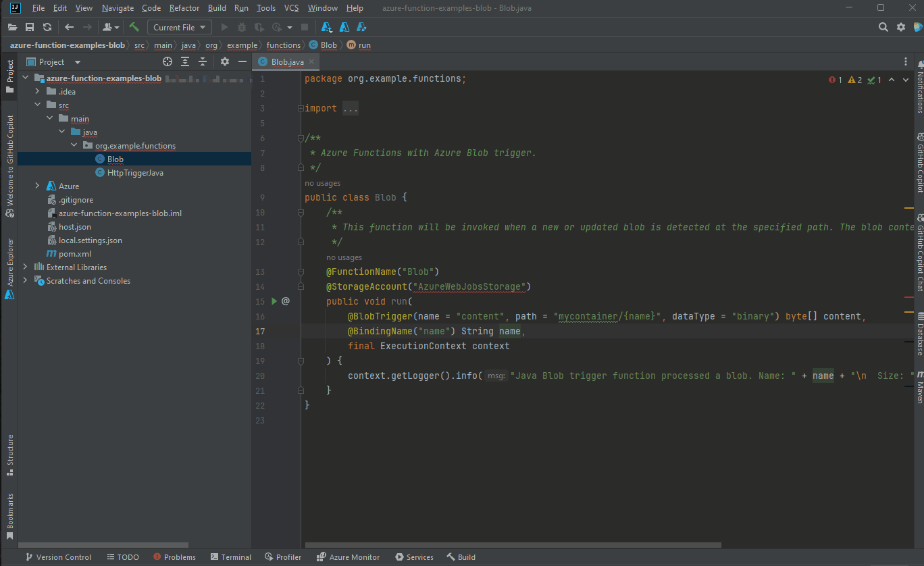This screenshot has width=924, height=566.
Task: Select the Blob.java editor tab
Action: click(x=287, y=61)
